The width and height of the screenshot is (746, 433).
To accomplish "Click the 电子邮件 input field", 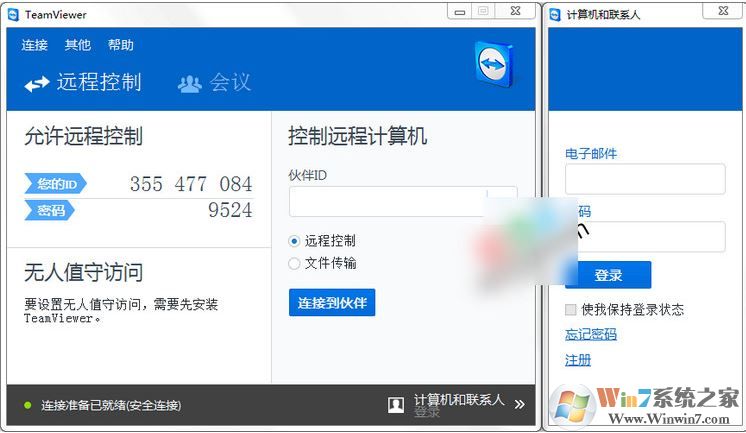I will pyautogui.click(x=645, y=179).
